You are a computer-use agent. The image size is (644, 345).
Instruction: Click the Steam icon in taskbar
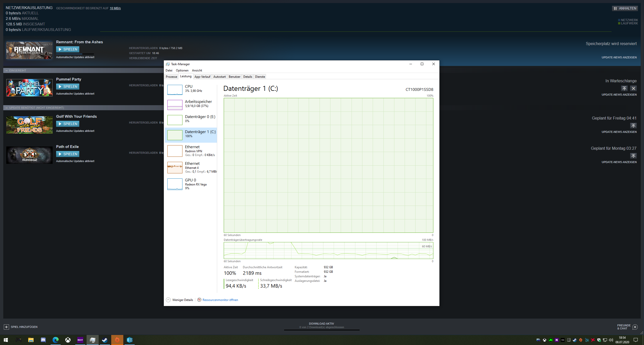coord(105,340)
